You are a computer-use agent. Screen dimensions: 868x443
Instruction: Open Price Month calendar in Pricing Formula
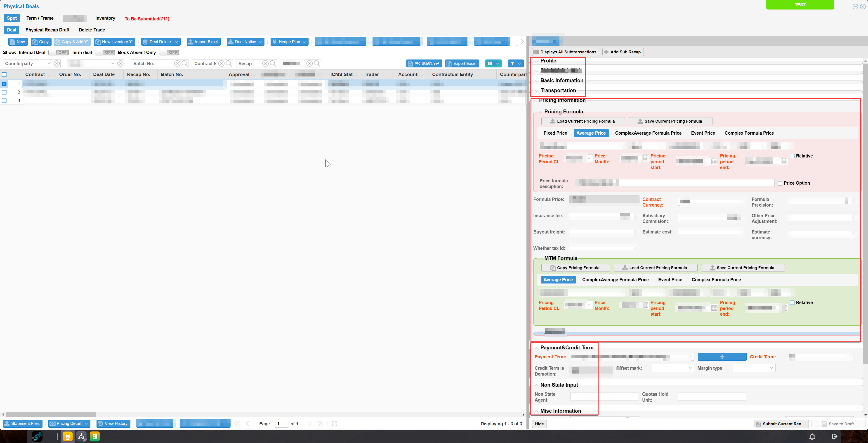(645, 159)
